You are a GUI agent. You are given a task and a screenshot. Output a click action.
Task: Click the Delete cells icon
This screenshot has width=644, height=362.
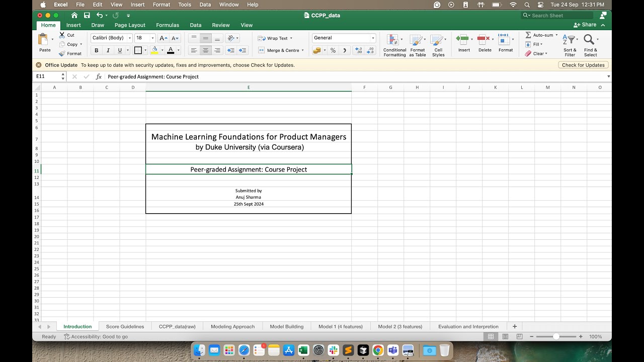click(483, 39)
